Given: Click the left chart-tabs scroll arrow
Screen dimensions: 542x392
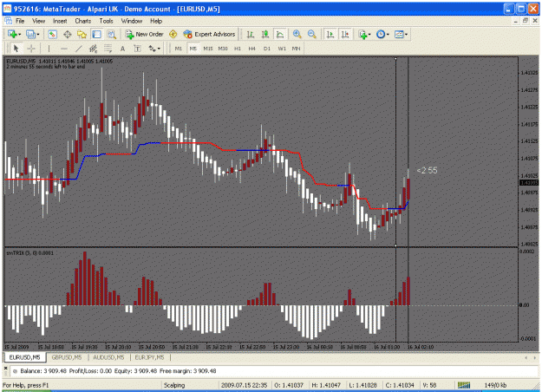Looking at the screenshot, I should point(526,358).
